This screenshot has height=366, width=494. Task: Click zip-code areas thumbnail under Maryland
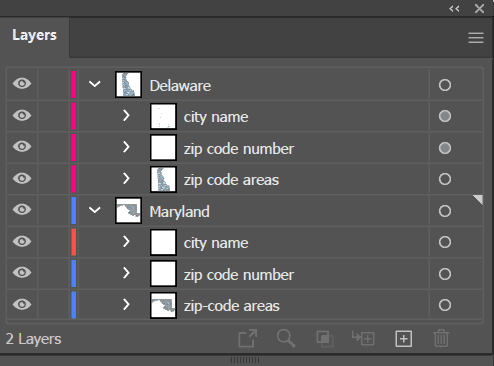coord(163,305)
